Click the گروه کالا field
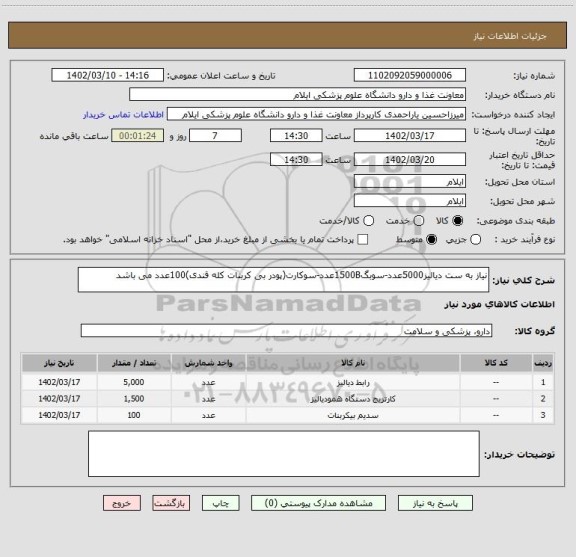576x557 pixels. pos(286,331)
